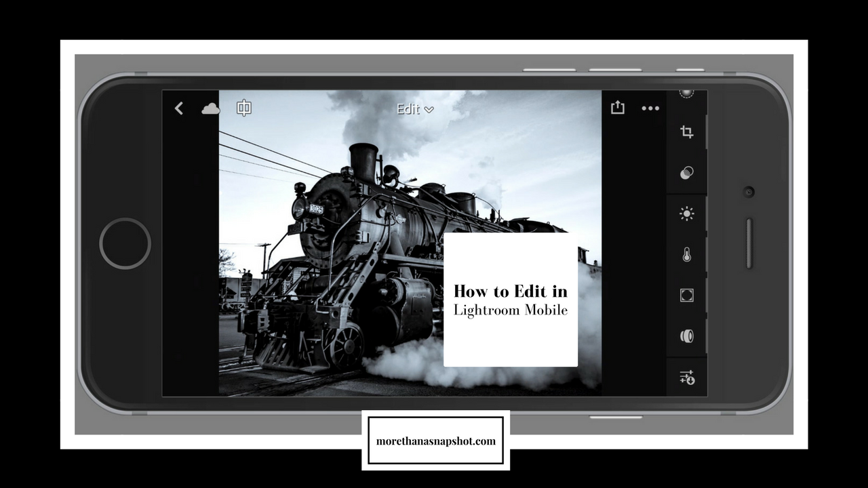Screen dimensions: 868x488
Task: Open the Presets sliders icon
Action: click(687, 378)
